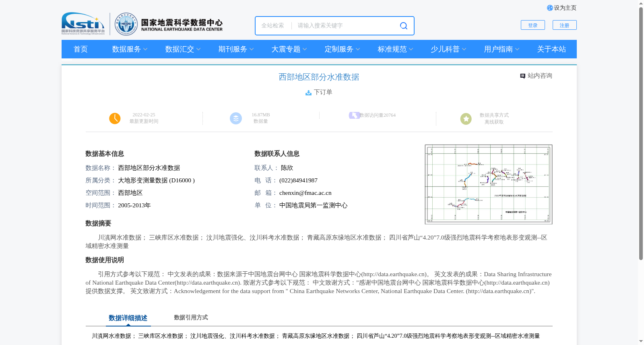The width and height of the screenshot is (644, 345).
Task: Click the NSTI logo
Action: coord(83,23)
